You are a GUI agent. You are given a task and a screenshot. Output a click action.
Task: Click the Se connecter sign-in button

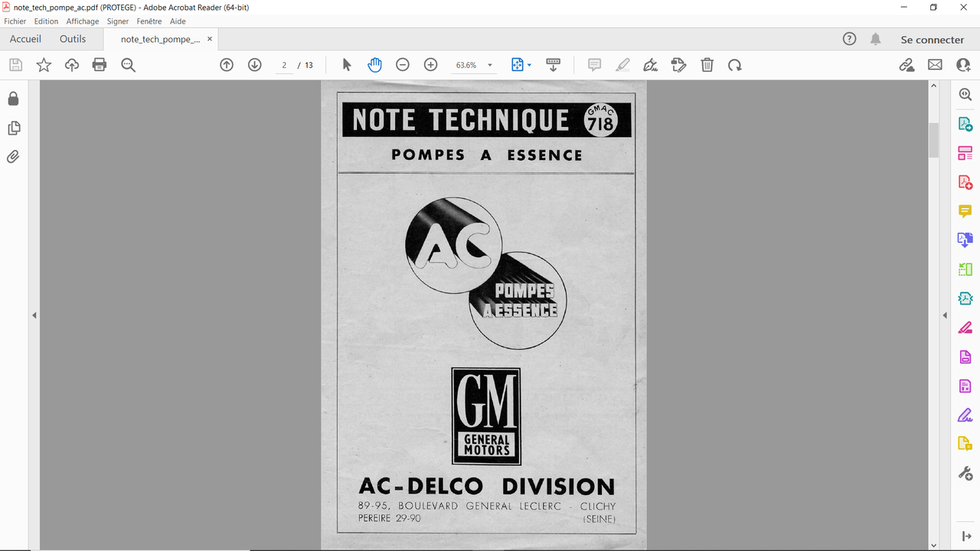tap(932, 39)
